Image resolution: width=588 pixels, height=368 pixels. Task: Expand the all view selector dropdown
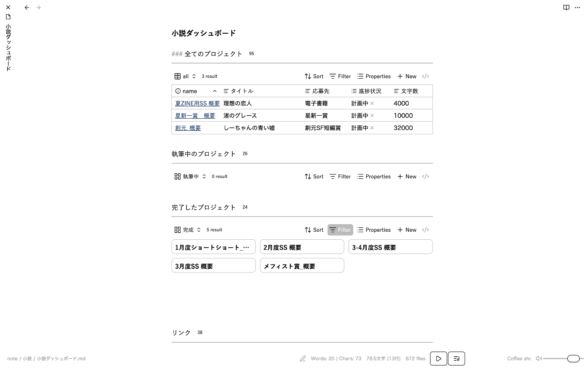click(185, 76)
